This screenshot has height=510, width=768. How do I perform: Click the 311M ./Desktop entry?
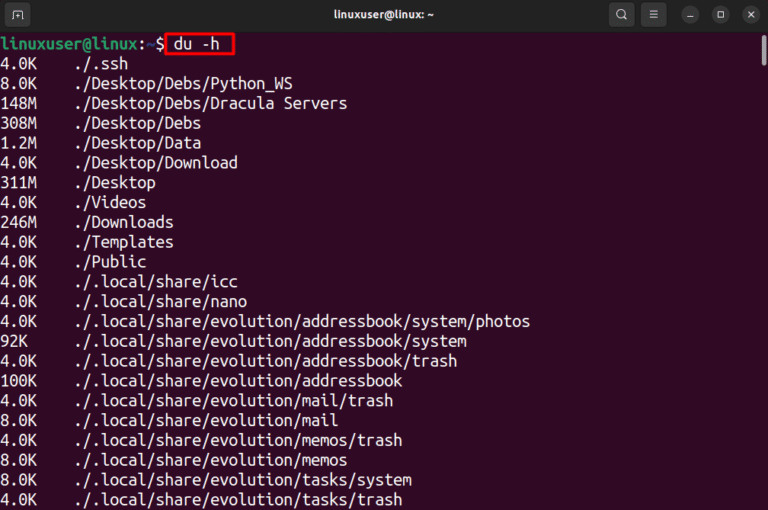pos(78,183)
